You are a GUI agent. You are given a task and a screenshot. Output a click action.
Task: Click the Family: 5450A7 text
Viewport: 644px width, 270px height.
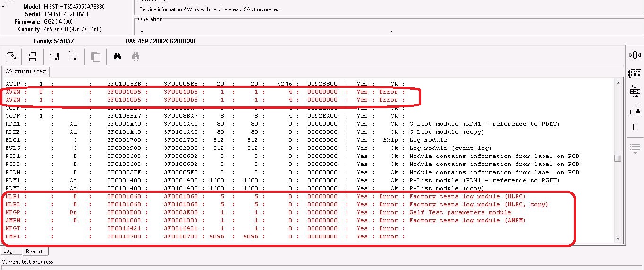pyautogui.click(x=53, y=41)
